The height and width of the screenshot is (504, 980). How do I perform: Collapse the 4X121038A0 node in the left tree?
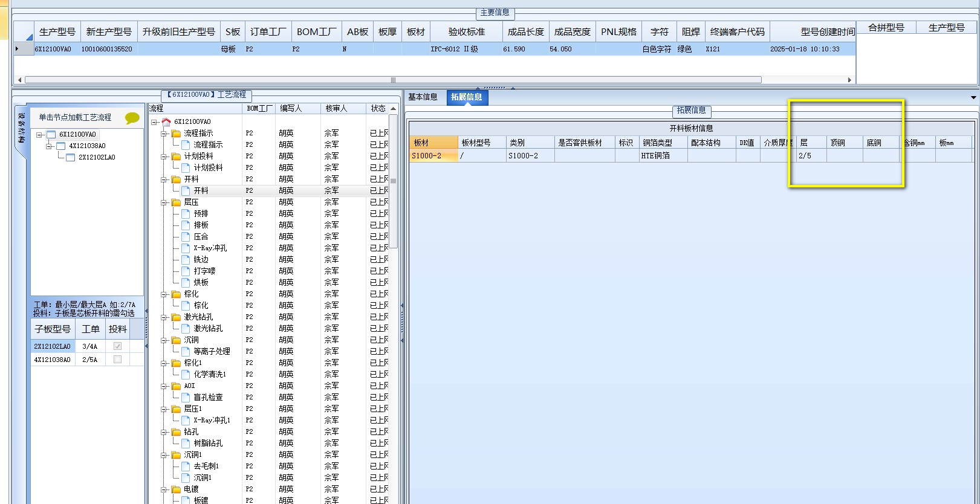49,146
